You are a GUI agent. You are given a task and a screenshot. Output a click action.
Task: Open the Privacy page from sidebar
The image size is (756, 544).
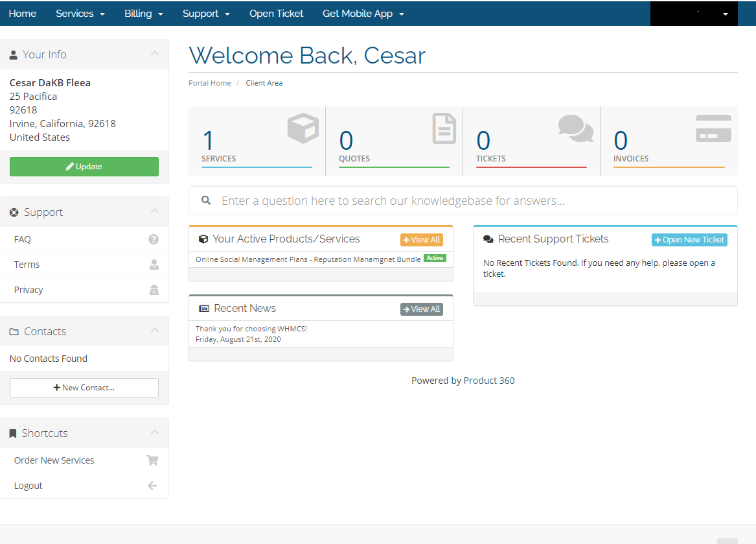(84, 290)
